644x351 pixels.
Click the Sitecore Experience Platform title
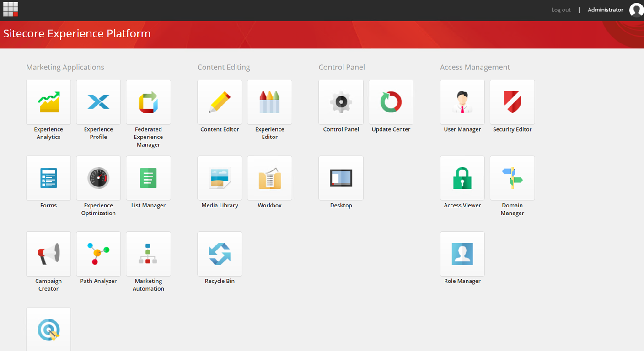point(77,33)
